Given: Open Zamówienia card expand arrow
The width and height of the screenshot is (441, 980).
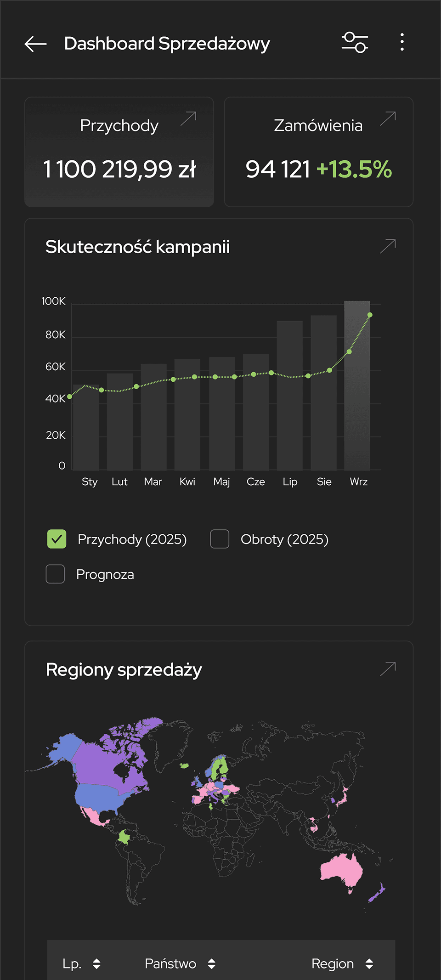Looking at the screenshot, I should (x=388, y=119).
